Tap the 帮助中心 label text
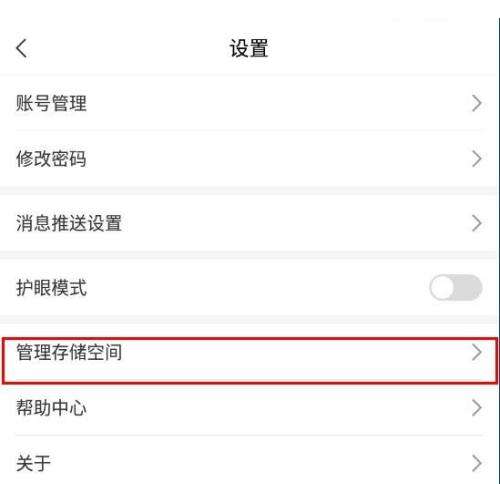The image size is (500, 484). pos(51,408)
